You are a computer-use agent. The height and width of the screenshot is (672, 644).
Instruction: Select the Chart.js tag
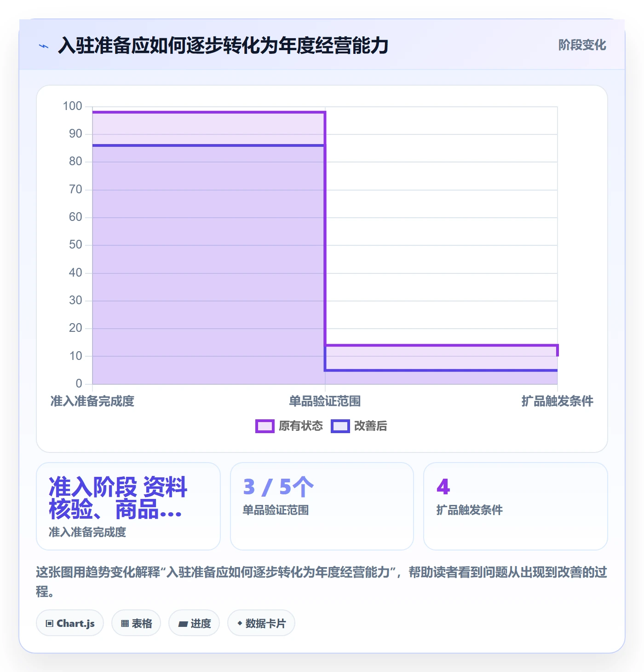pyautogui.click(x=70, y=623)
